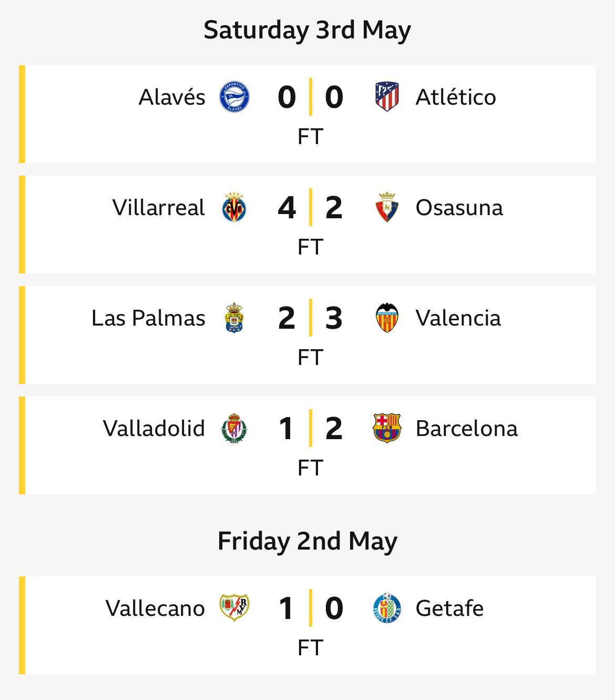This screenshot has width=615, height=700.
Task: Click the Getafe club crest
Action: click(x=387, y=608)
